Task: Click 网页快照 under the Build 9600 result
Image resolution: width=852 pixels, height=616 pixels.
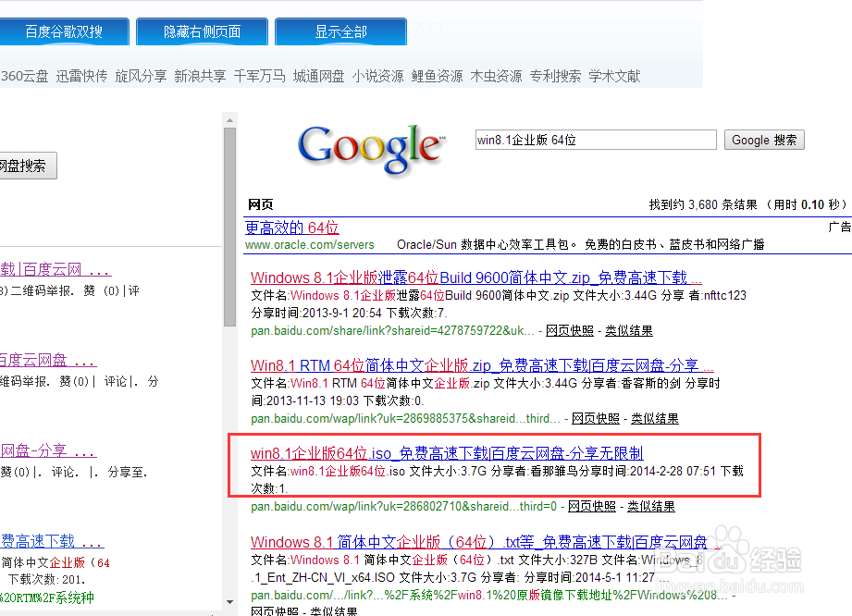Action: click(570, 330)
